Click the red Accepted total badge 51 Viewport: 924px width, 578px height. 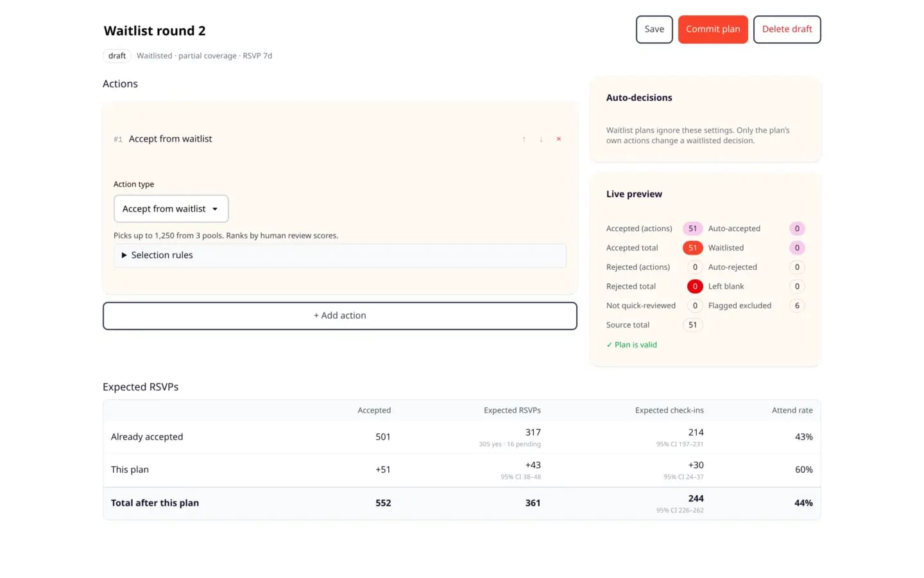pyautogui.click(x=692, y=248)
